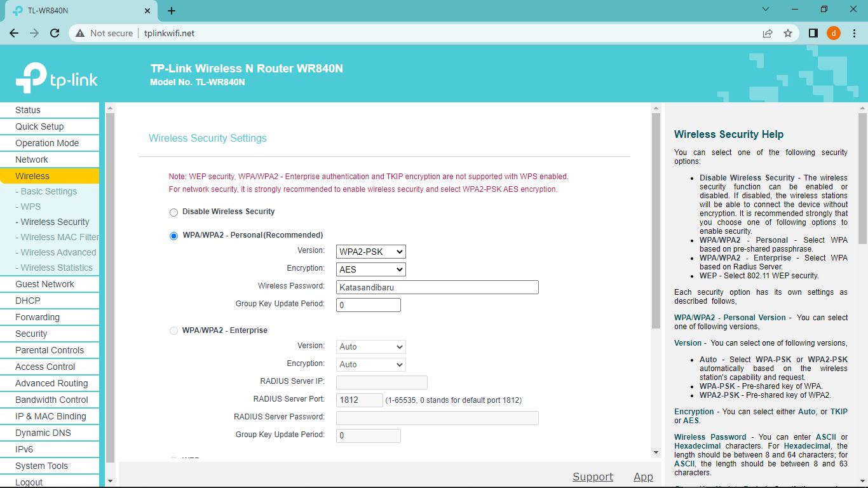
Task: Share this page icon in address bar
Action: pos(768,33)
